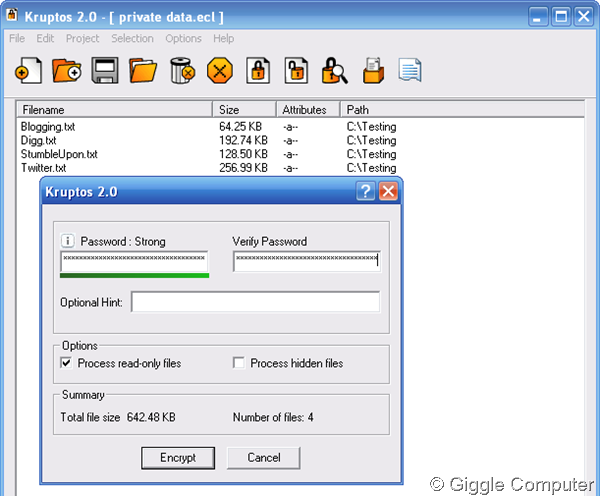Sort by Size column header

point(245,109)
